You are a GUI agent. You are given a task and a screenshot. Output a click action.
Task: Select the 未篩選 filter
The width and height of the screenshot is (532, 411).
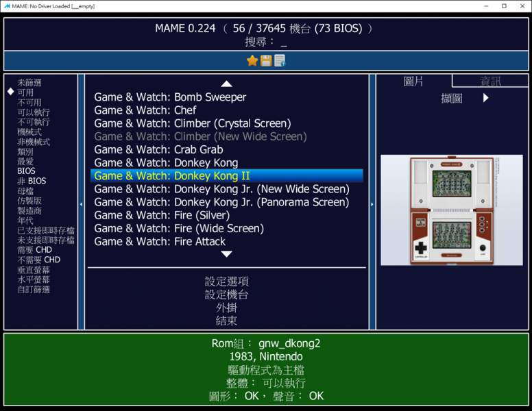[x=29, y=82]
